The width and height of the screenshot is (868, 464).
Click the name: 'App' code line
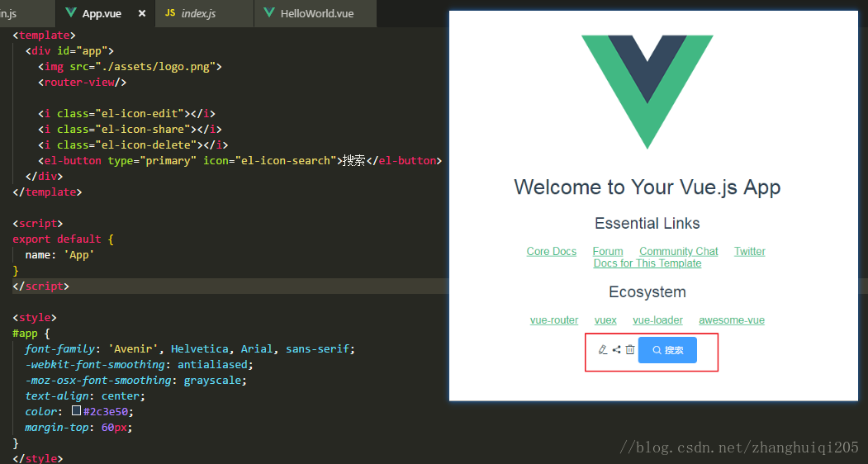(59, 254)
